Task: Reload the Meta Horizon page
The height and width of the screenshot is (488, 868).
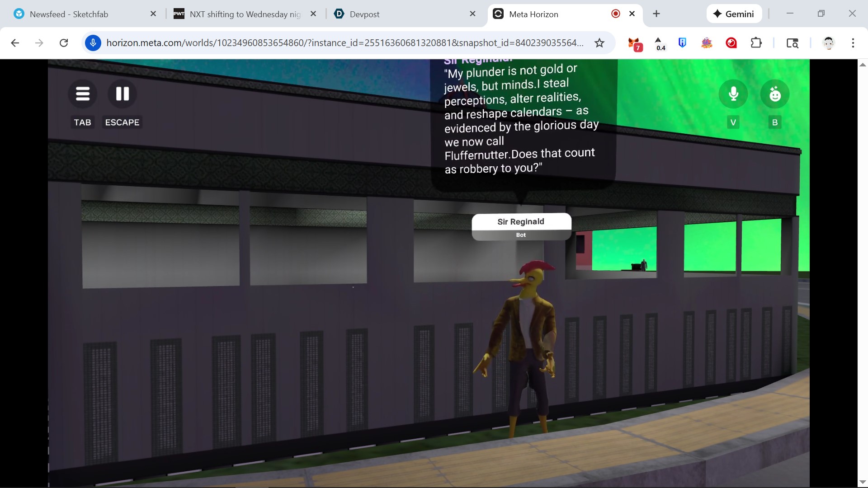Action: click(64, 43)
